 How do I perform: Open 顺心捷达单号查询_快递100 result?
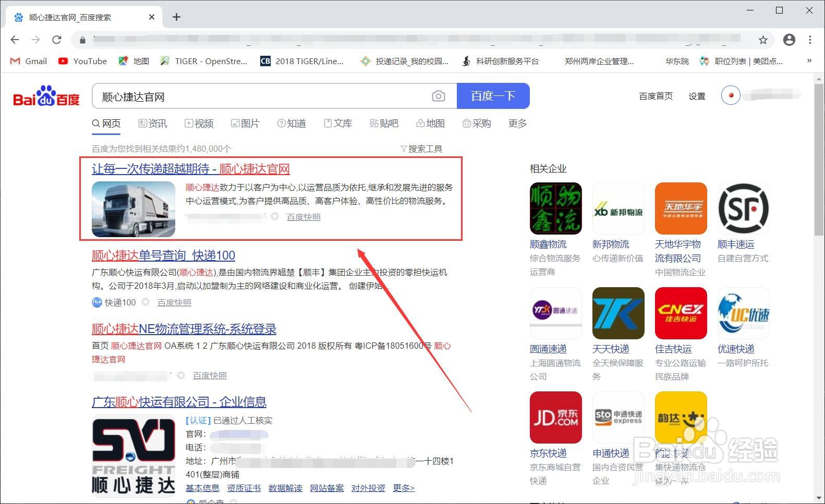tap(163, 255)
